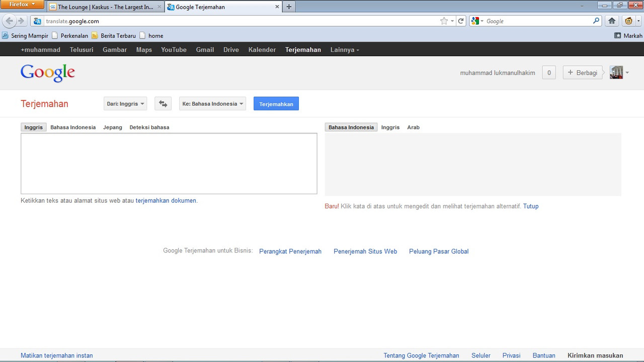Screen dimensions: 644x362
Task: Open the Ke: Bahasa Indonesia target dropdown
Action: click(x=212, y=104)
